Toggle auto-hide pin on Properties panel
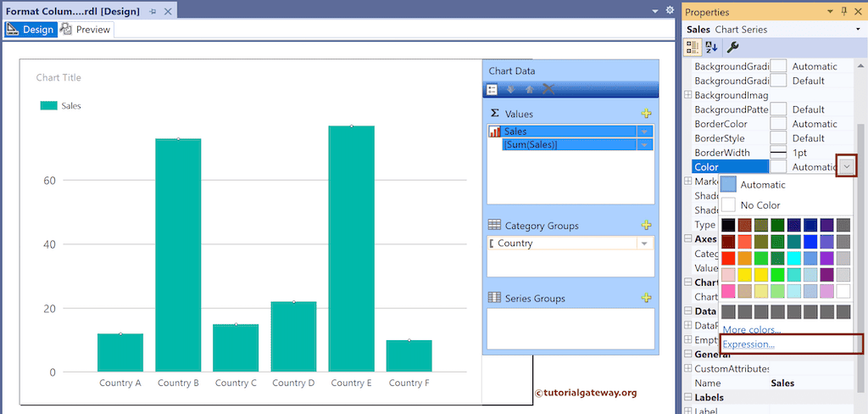868x414 pixels. click(x=844, y=11)
